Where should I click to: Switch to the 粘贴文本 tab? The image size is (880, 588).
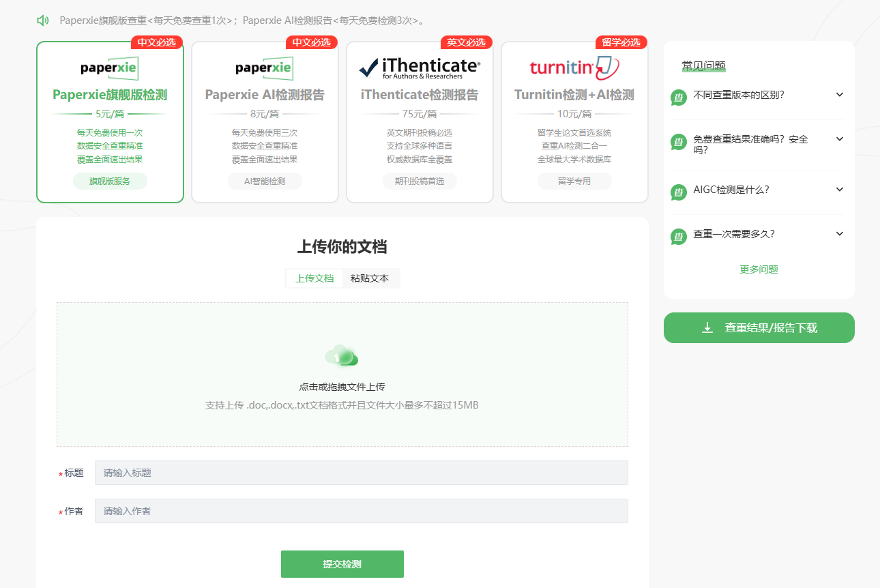pyautogui.click(x=370, y=278)
